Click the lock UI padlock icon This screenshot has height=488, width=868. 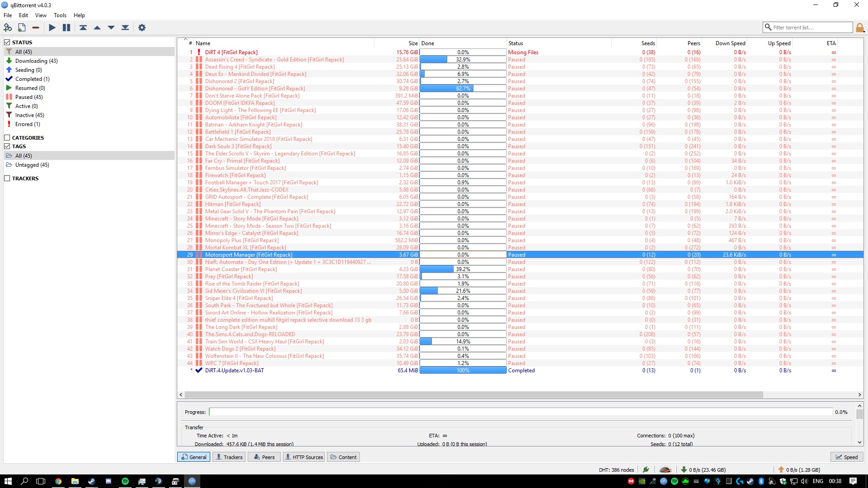click(x=860, y=28)
